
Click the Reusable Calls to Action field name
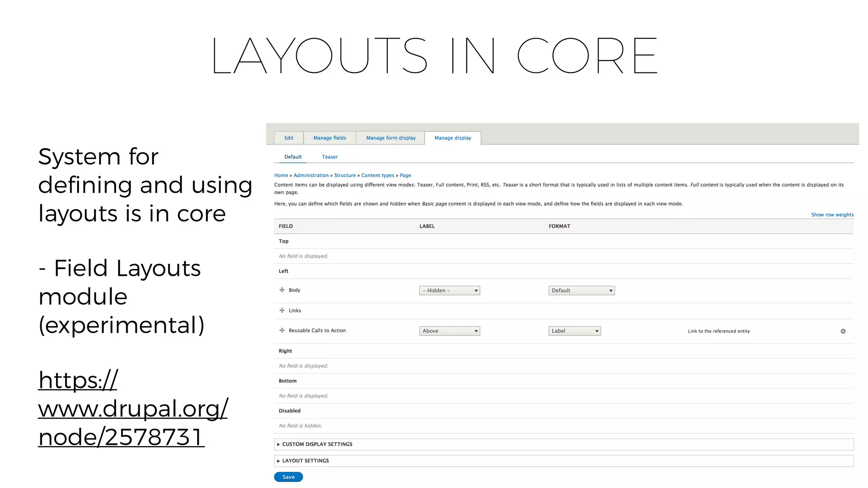[x=317, y=330]
